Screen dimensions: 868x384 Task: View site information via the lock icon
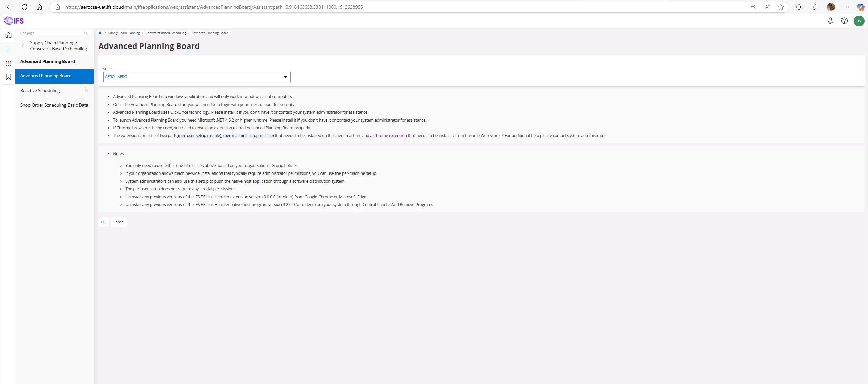(x=58, y=7)
